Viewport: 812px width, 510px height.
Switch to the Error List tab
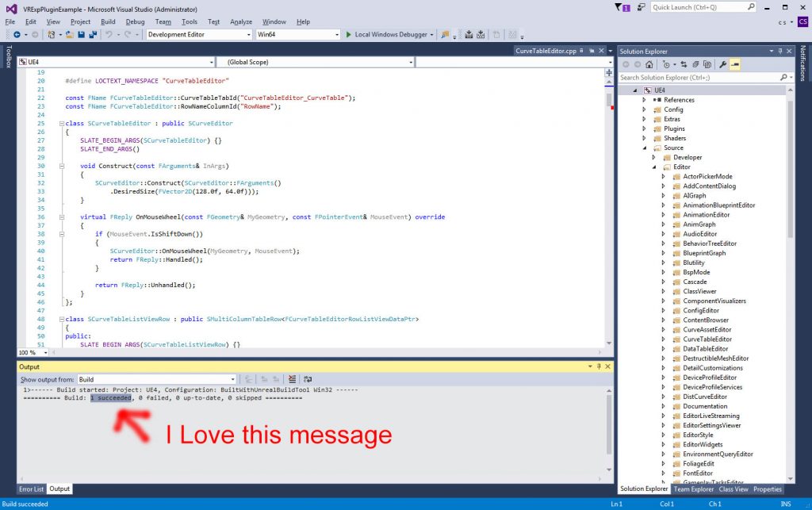(32, 489)
